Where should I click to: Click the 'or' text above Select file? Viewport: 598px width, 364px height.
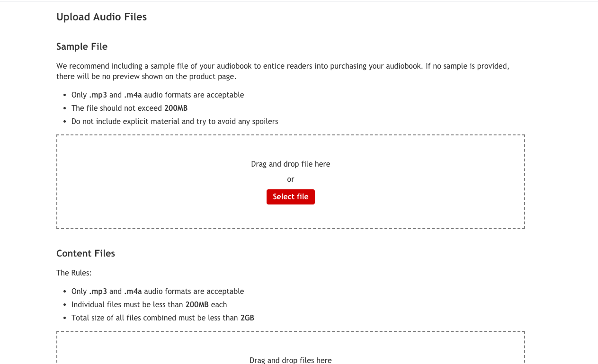[x=290, y=179]
